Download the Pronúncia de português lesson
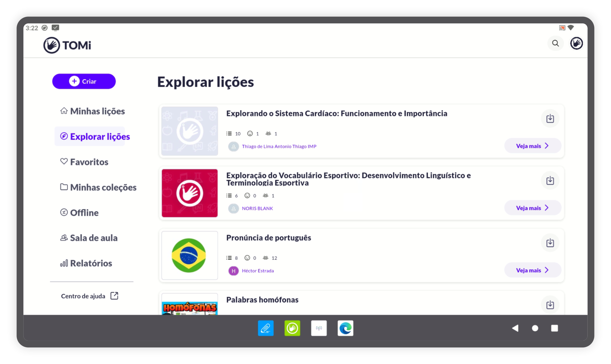The height and width of the screenshot is (364, 611). [550, 243]
